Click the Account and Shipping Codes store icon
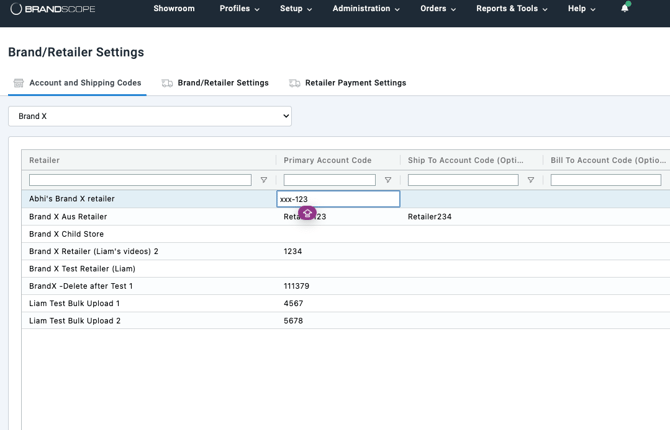 18,83
